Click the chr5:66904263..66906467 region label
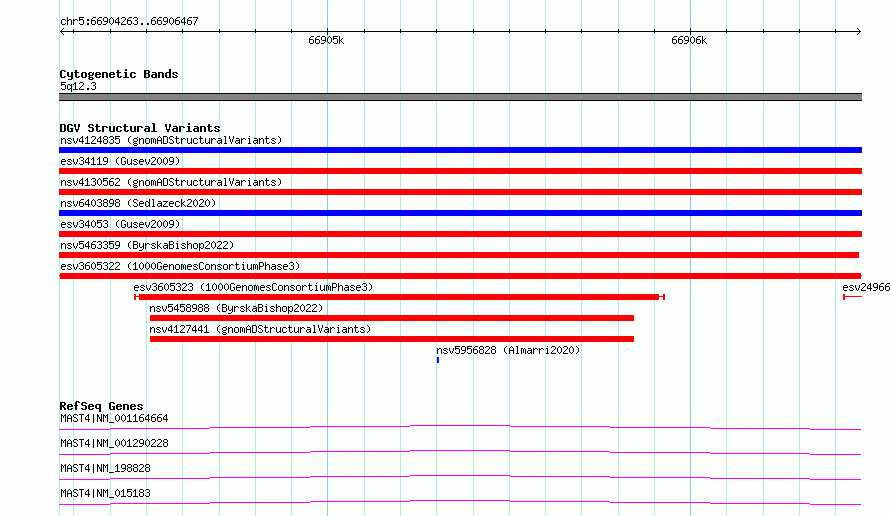 [x=129, y=21]
